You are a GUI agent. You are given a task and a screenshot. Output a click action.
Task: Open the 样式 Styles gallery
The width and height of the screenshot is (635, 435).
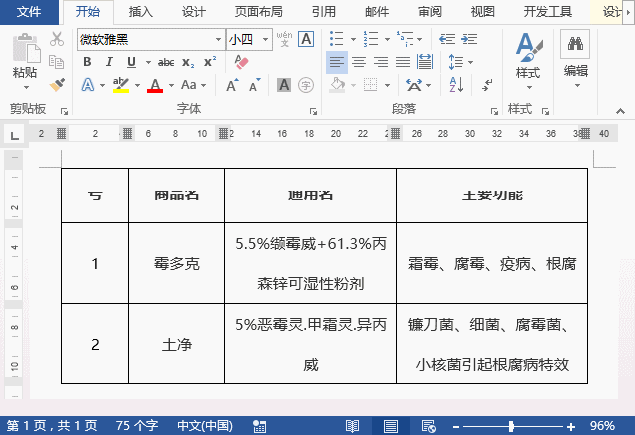click(528, 61)
